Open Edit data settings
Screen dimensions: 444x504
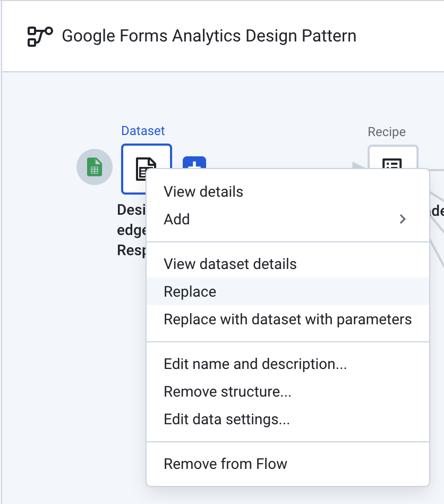(x=226, y=419)
